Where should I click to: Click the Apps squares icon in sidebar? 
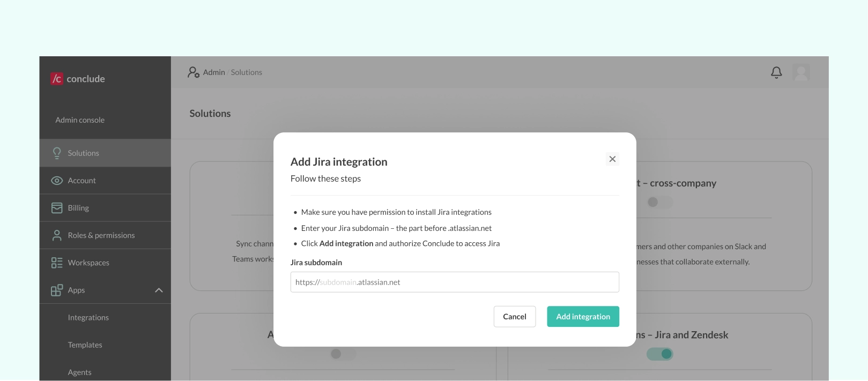click(x=57, y=290)
